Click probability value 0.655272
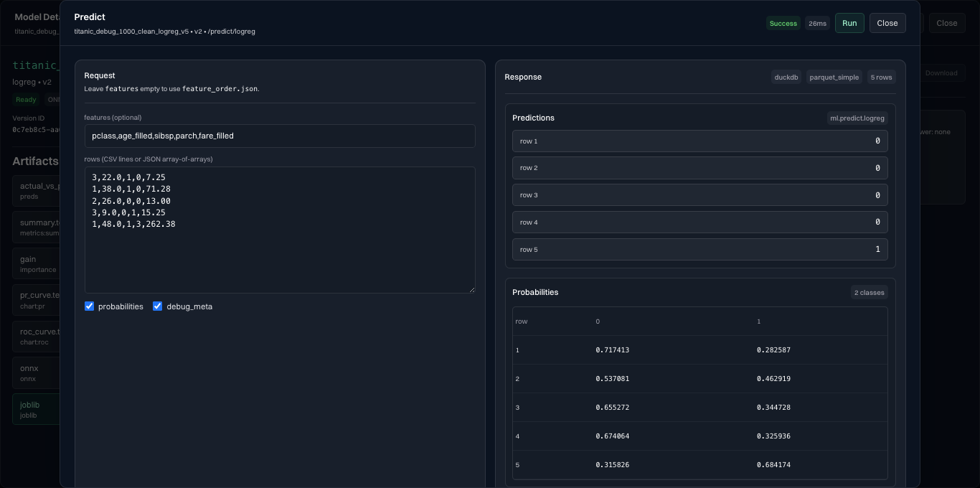The width and height of the screenshot is (980, 488). pyautogui.click(x=612, y=408)
